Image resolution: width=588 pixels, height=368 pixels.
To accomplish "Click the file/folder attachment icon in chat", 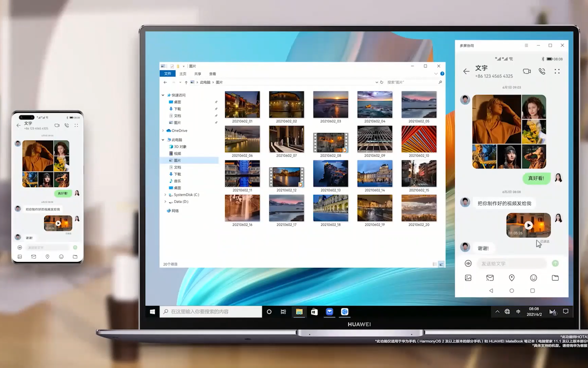I will 555,278.
